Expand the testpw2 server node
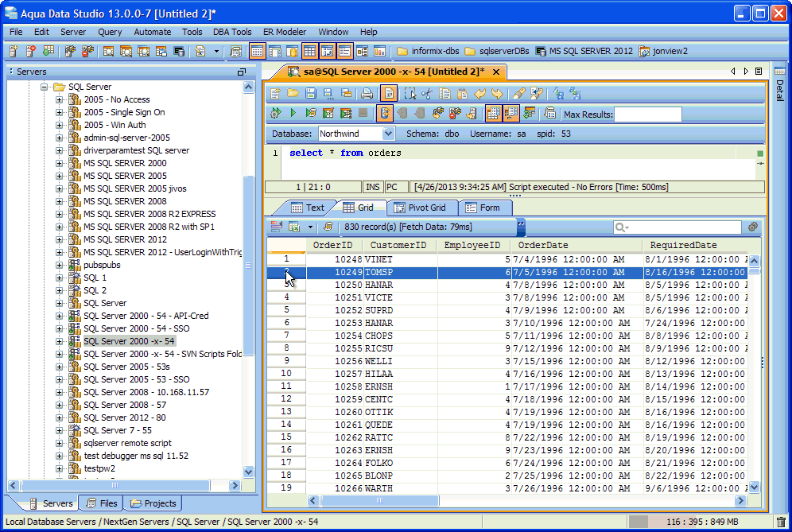The height and width of the screenshot is (532, 792). pos(59,469)
